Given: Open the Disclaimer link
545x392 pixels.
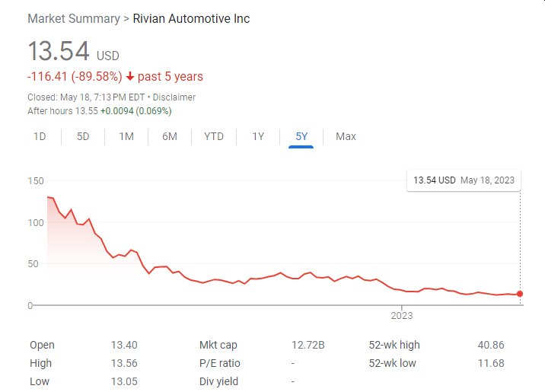Looking at the screenshot, I should [174, 97].
